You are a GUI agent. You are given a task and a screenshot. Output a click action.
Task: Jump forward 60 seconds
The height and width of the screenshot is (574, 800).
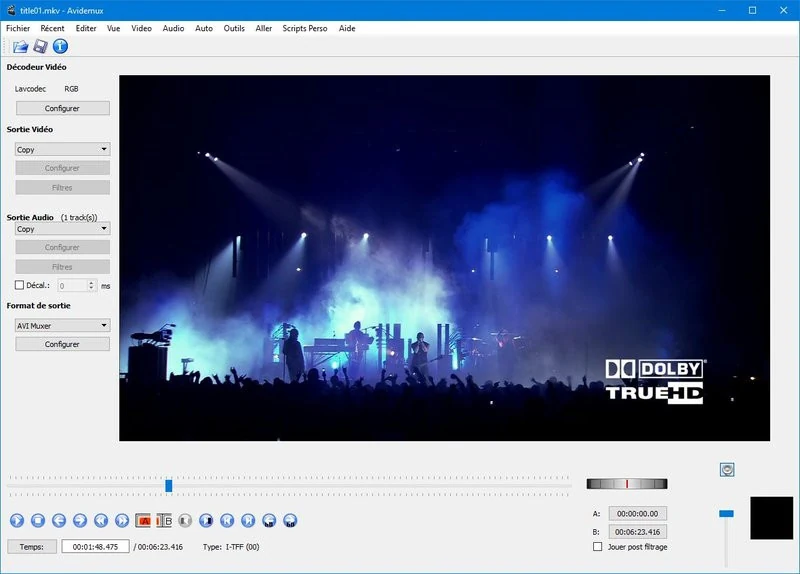(x=290, y=520)
